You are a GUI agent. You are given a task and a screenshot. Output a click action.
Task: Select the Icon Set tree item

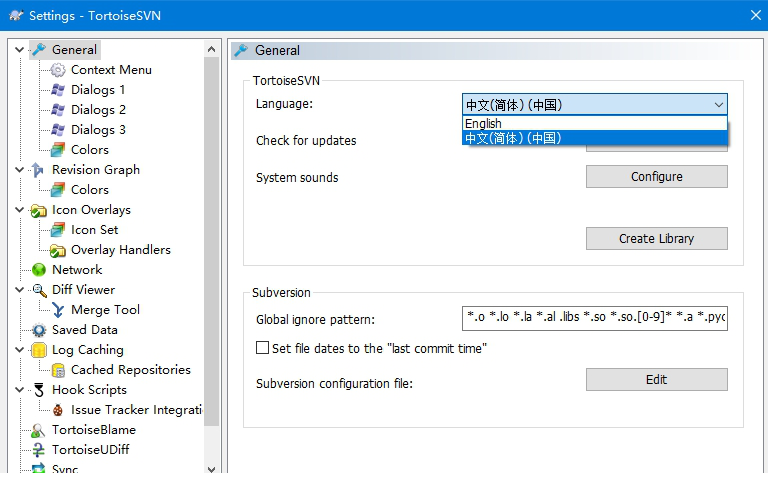[x=95, y=230]
